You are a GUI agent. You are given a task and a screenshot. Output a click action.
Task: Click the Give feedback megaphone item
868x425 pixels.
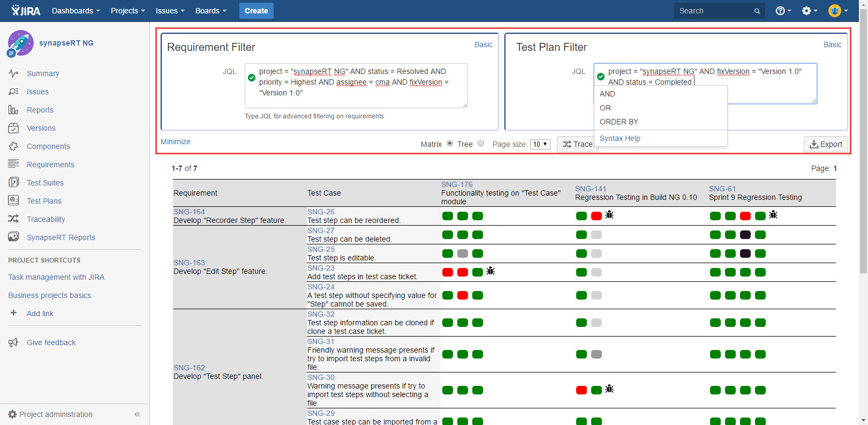13,342
